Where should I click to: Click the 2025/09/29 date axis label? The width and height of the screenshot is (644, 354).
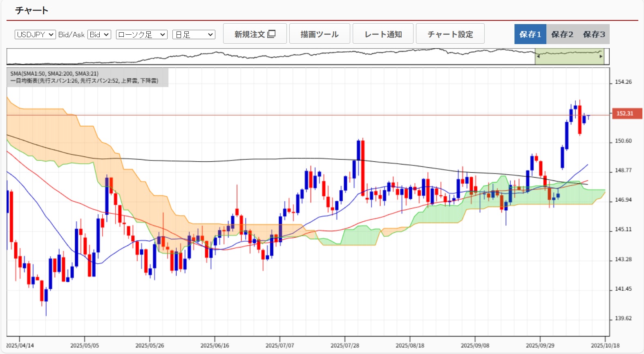540,345
